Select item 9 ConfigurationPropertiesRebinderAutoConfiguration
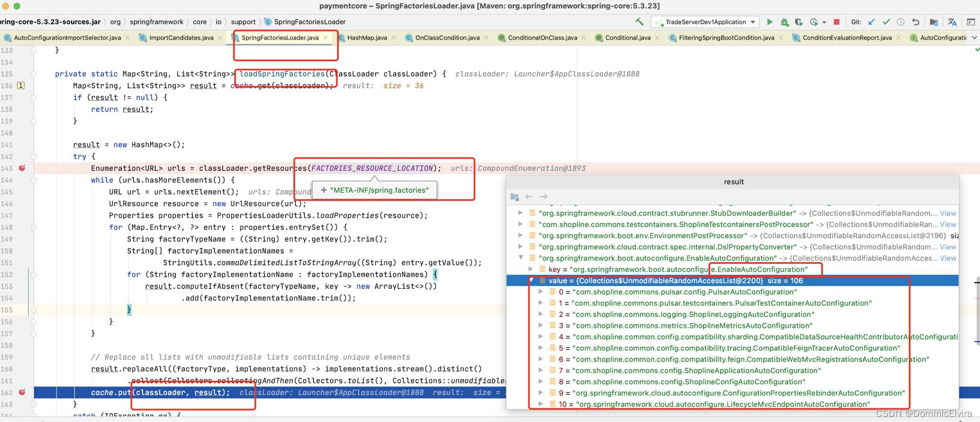The width and height of the screenshot is (980, 422). (732, 393)
